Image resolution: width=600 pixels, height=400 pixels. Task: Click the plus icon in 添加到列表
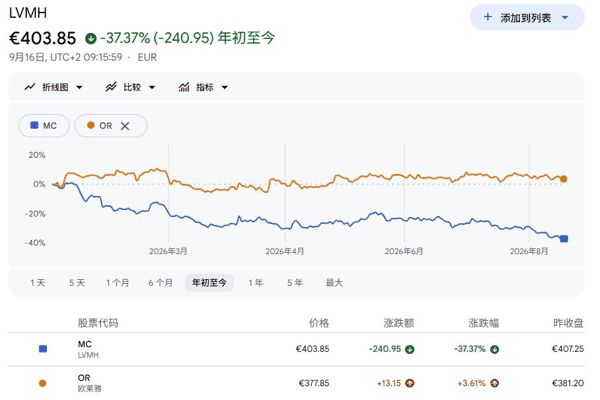point(488,17)
